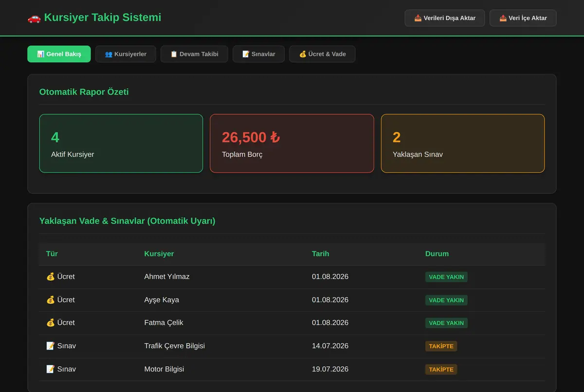Click the red car logo icon

pyautogui.click(x=34, y=18)
